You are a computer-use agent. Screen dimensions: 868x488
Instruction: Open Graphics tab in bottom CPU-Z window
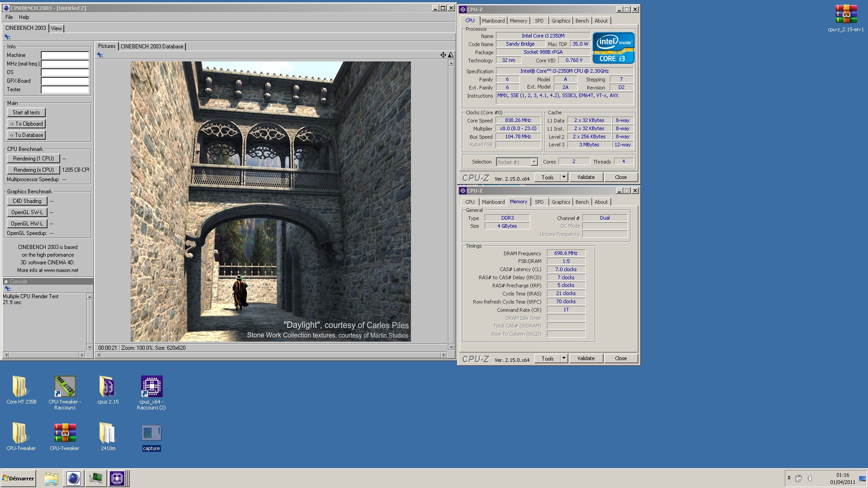(x=561, y=202)
